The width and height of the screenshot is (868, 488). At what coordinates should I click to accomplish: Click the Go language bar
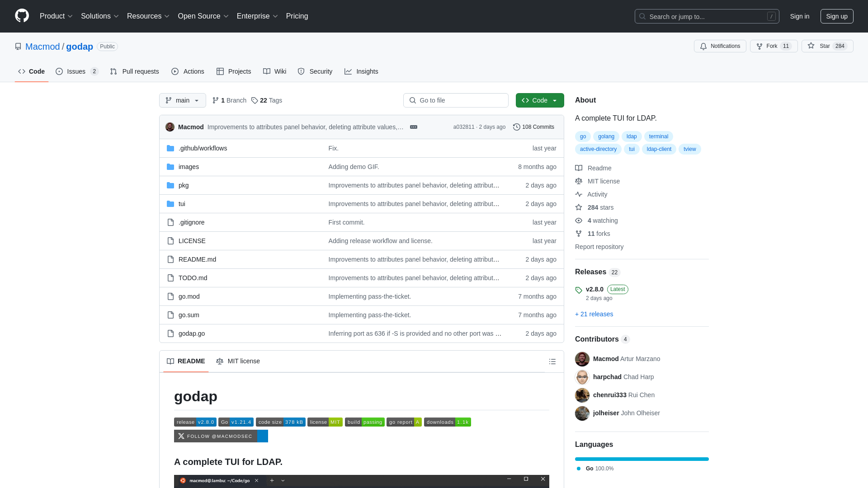point(642,459)
